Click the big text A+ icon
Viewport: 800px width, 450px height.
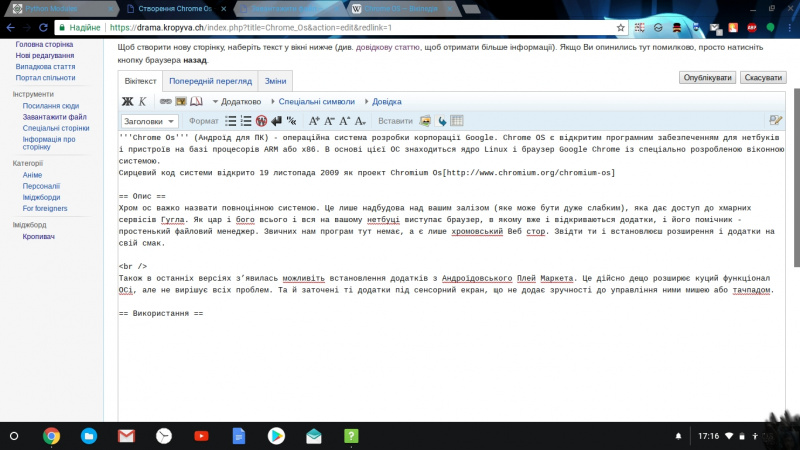(314, 121)
